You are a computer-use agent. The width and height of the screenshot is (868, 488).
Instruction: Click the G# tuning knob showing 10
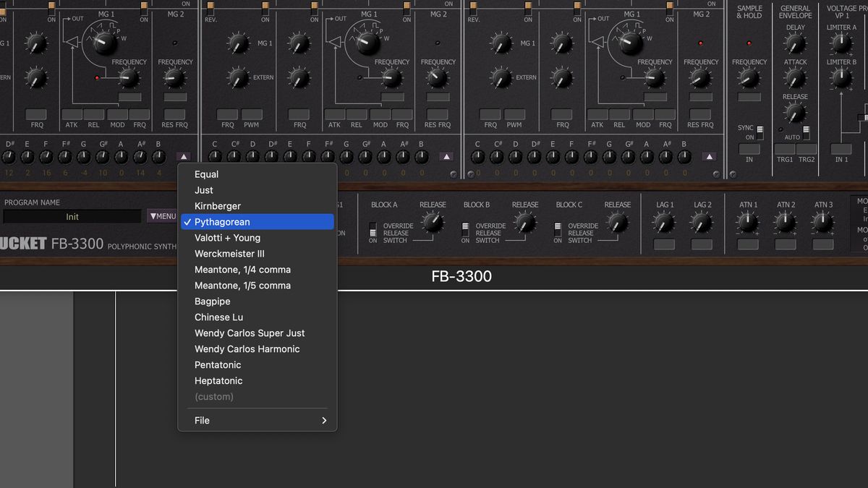pos(103,157)
